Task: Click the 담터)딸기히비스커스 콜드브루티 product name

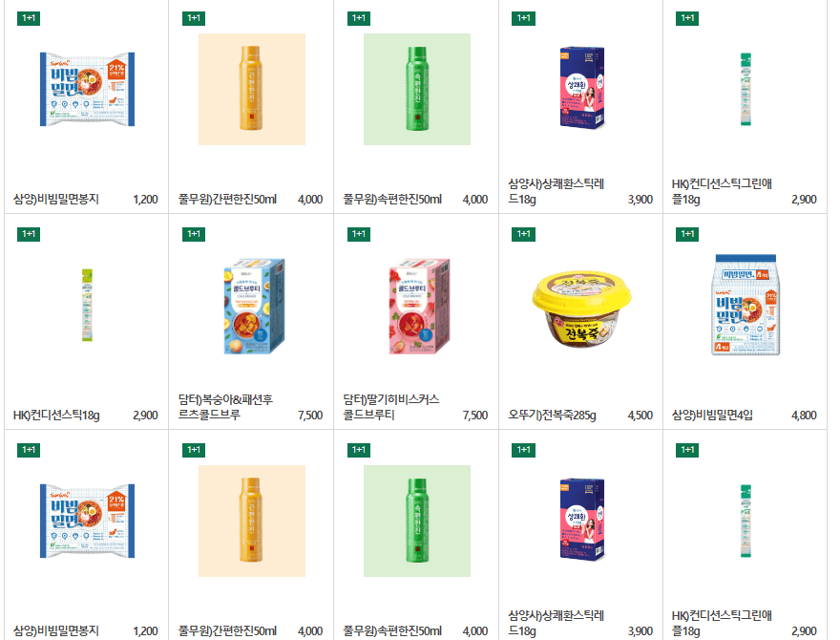Action: (391, 407)
